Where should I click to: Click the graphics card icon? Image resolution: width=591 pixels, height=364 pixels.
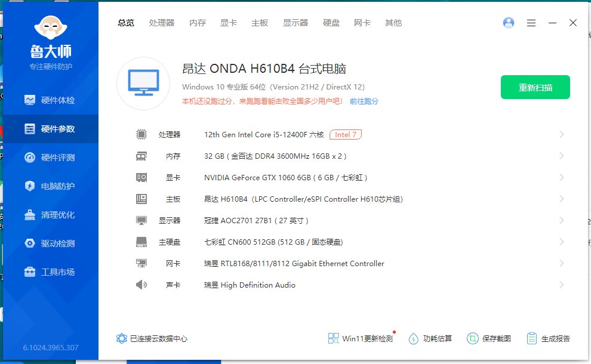141,177
